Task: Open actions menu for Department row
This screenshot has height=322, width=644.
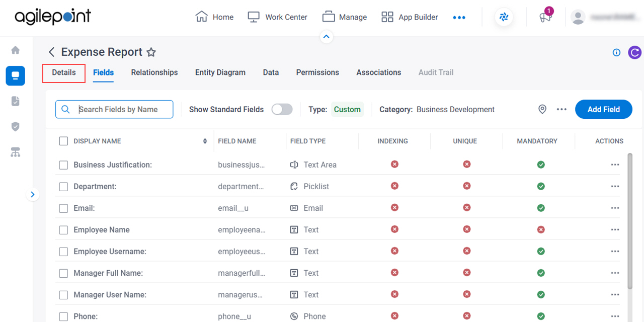Action: point(615,186)
